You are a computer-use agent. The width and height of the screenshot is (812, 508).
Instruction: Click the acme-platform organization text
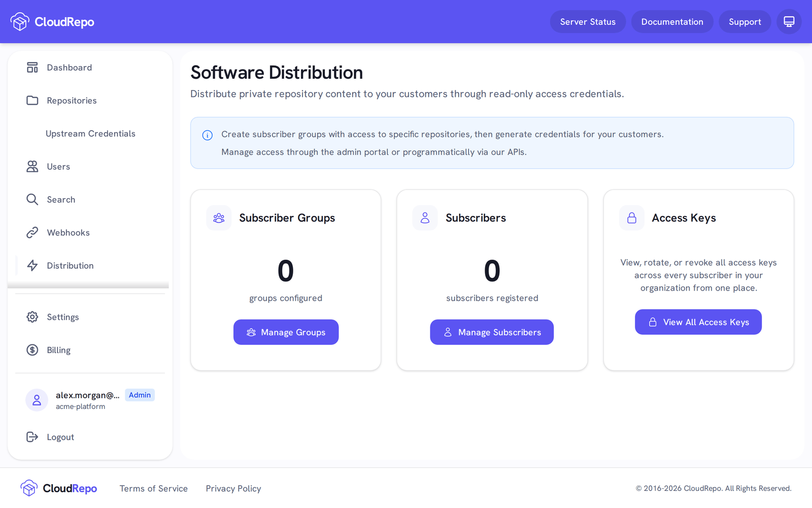tap(81, 406)
